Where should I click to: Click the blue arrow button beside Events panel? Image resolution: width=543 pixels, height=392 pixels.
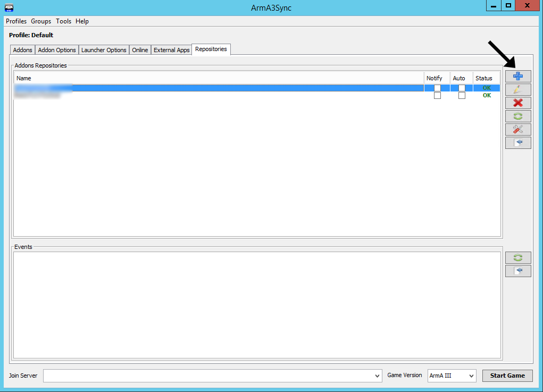click(x=518, y=271)
